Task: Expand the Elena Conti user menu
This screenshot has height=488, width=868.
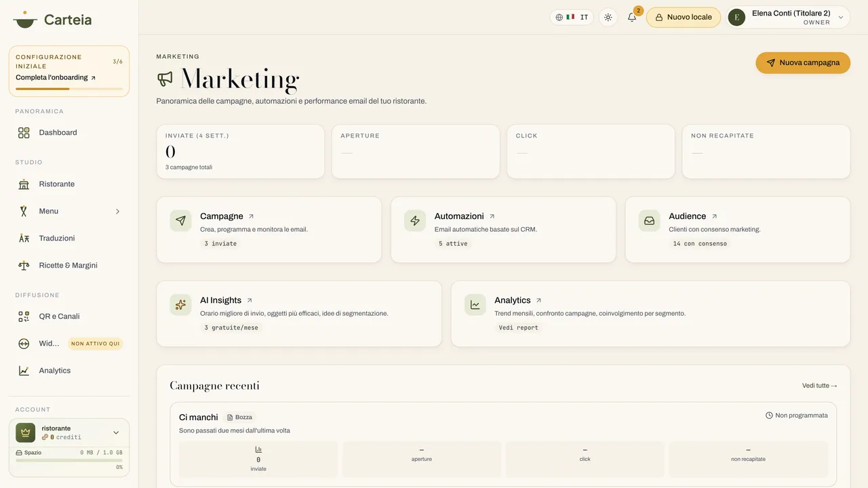Action: [x=789, y=18]
